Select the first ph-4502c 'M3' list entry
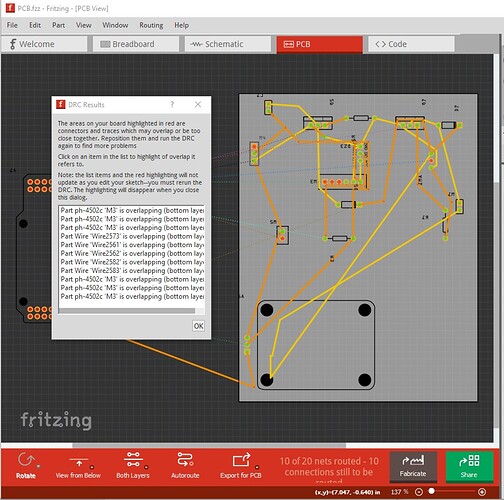Screen dimensions: 504x500 (x=132, y=210)
